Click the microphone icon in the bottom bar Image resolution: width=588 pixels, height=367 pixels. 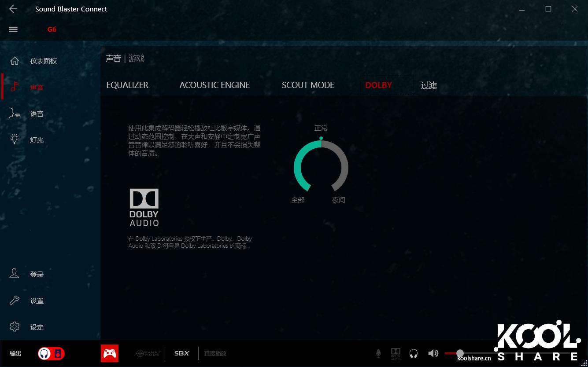pos(378,353)
